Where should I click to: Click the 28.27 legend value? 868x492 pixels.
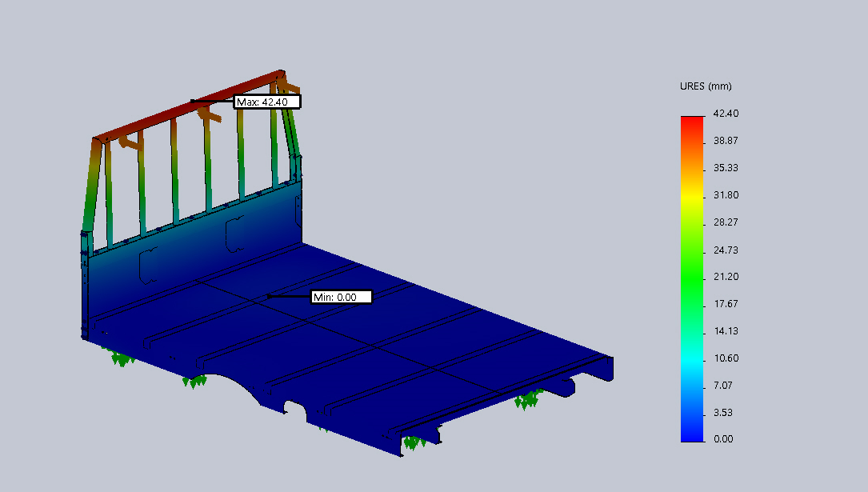[x=726, y=222]
